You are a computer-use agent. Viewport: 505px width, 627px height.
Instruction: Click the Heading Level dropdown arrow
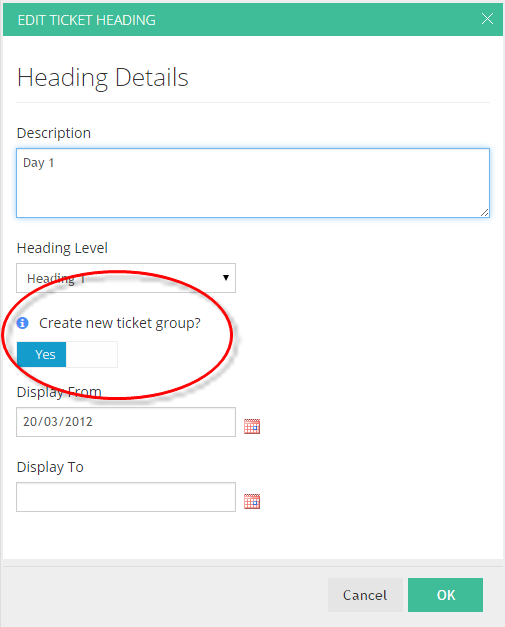pos(226,278)
